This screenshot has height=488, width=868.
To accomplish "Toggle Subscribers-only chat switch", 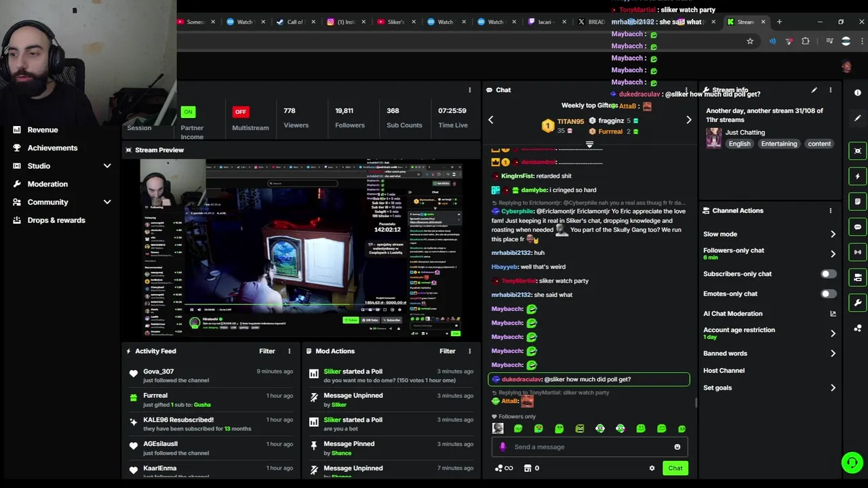I will point(828,274).
